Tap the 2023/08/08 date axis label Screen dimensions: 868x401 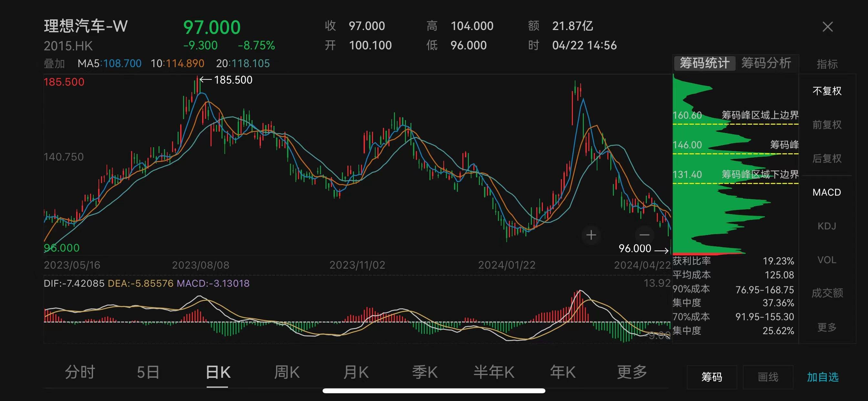201,265
